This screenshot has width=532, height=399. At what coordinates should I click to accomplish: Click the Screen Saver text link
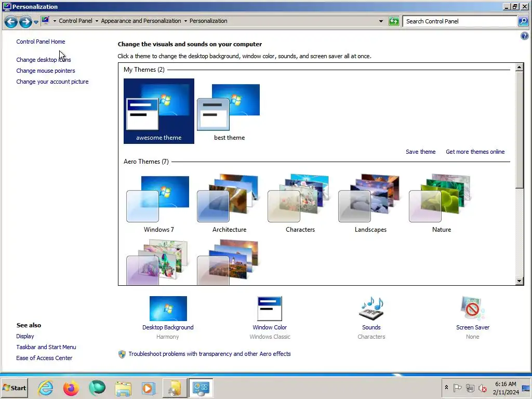(473, 327)
